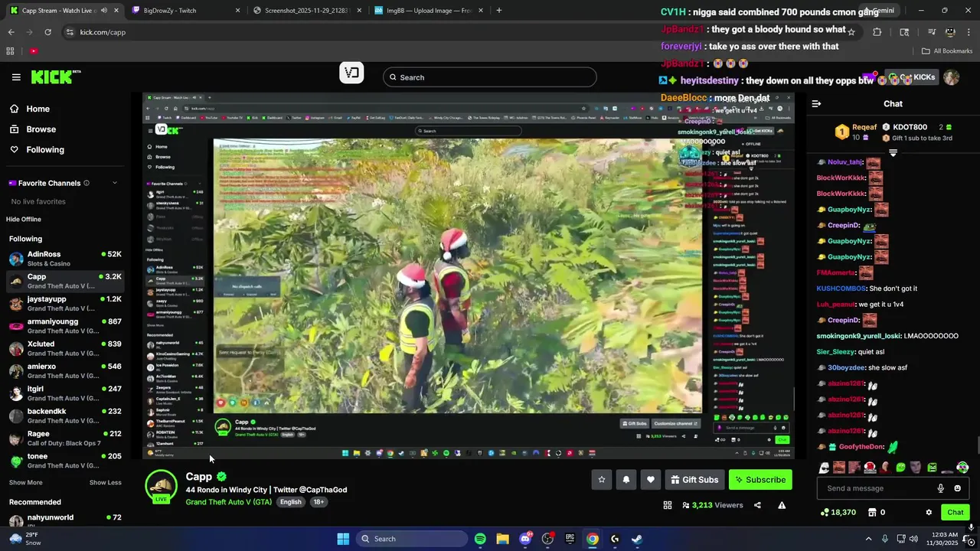Switch to the Screenshot_2025-11-29 tab

point(306,11)
